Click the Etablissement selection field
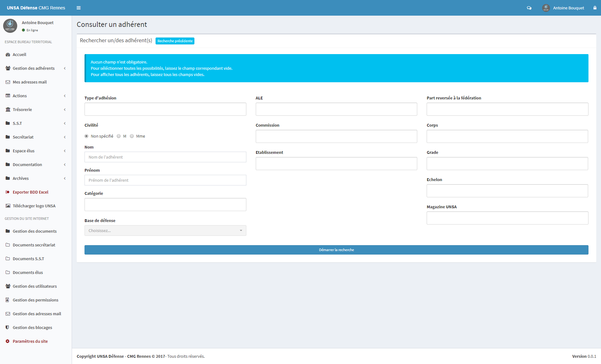This screenshot has height=364, width=601. pos(336,164)
